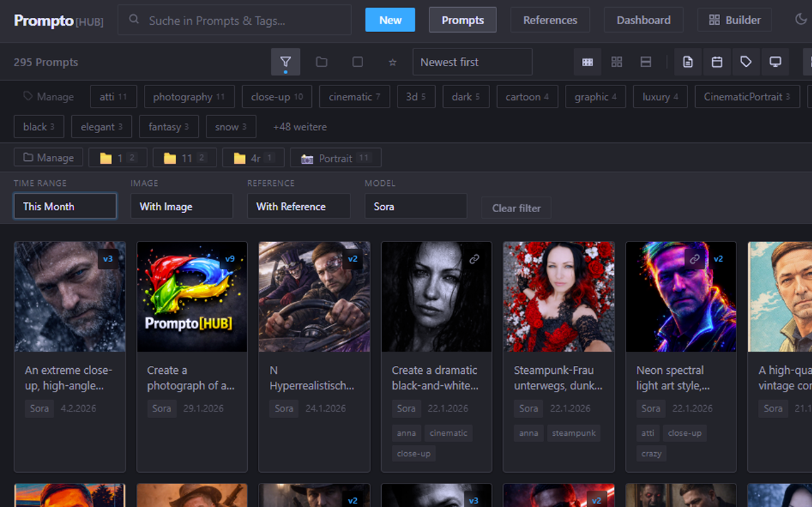Screen dimensions: 812x507
Task: Switch to the large grid view icon
Action: (x=617, y=62)
